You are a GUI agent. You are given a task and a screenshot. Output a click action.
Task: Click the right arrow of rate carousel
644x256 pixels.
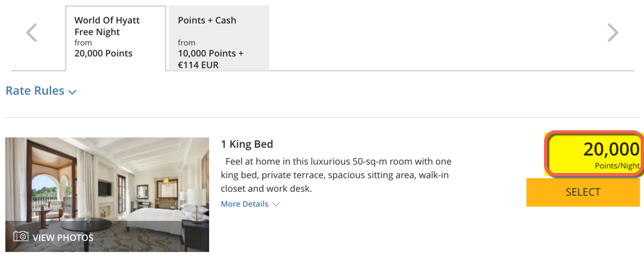point(613,32)
